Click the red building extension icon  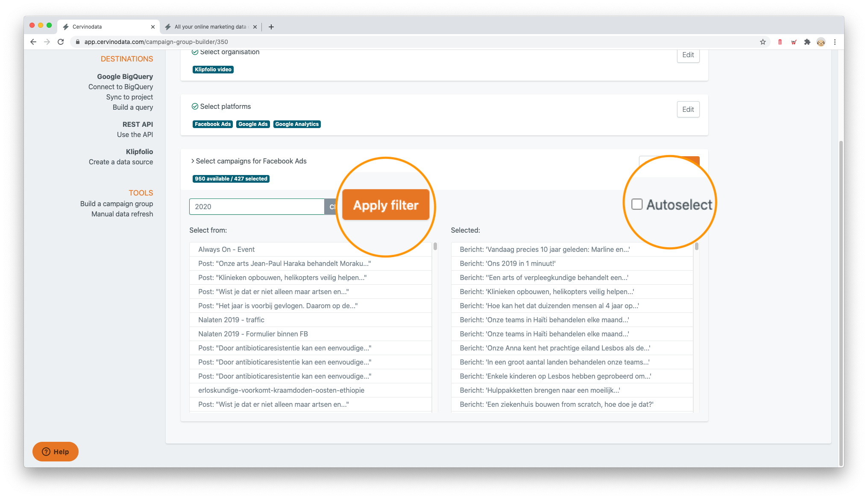pyautogui.click(x=780, y=42)
